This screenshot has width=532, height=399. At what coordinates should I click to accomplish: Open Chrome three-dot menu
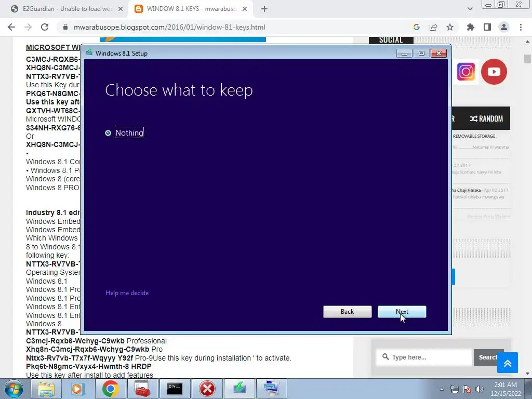point(521,27)
